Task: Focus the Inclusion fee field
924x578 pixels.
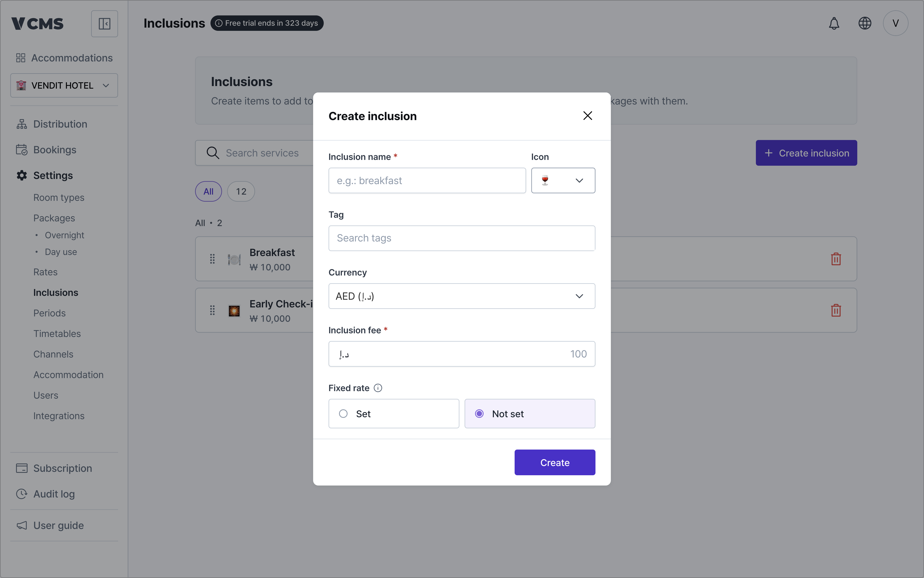Action: click(462, 354)
